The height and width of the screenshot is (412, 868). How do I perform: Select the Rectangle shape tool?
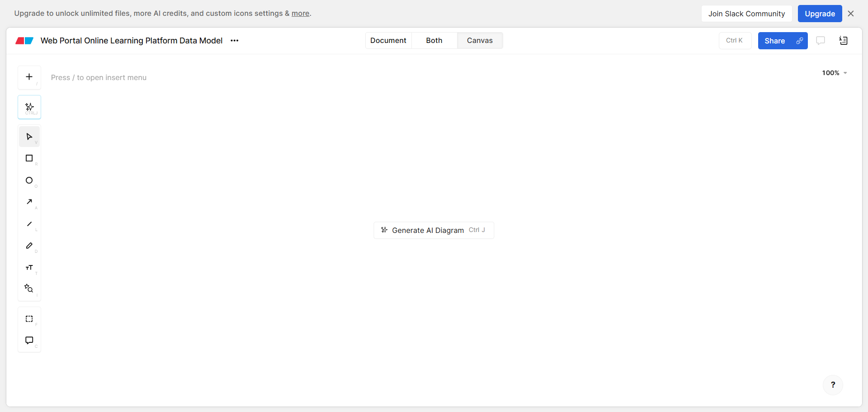pos(29,158)
